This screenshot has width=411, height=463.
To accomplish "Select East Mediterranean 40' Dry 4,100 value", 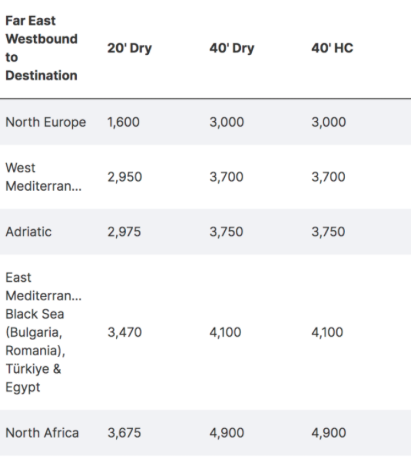I will click(x=225, y=332).
